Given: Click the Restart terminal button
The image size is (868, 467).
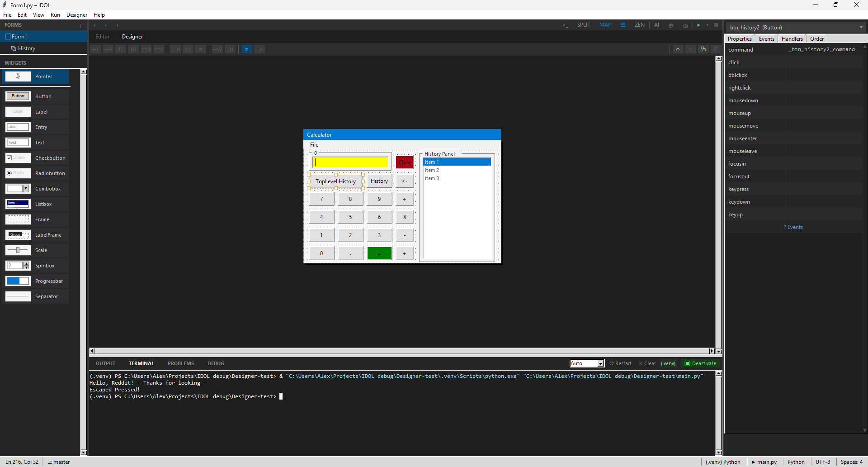Looking at the screenshot, I should 620,363.
